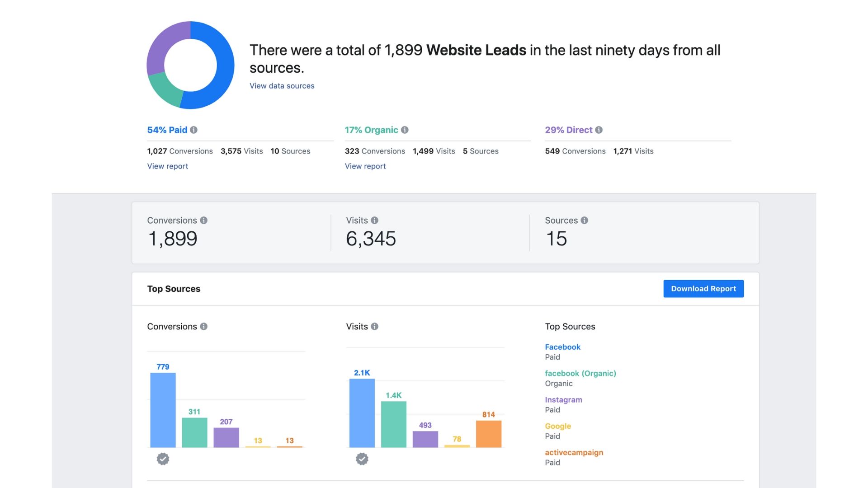Viewport: 868px width, 488px height.
Task: Click the yellow 78 visits bar
Action: tap(457, 446)
